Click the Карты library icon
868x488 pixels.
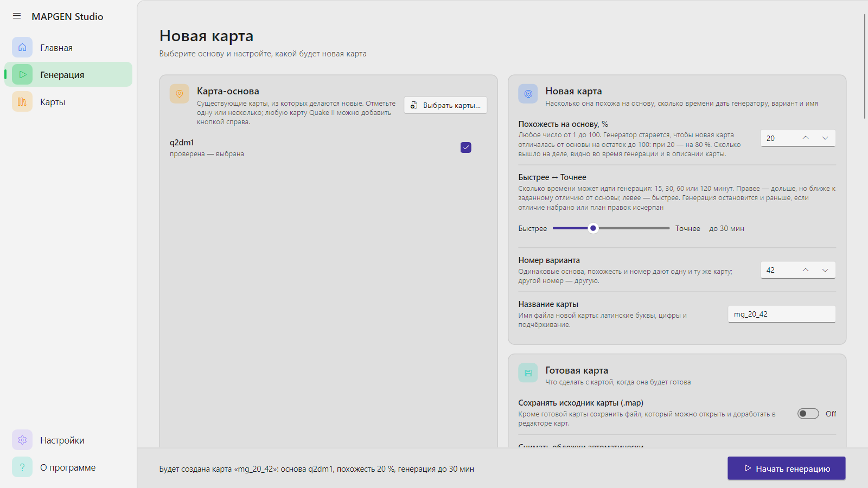(22, 101)
